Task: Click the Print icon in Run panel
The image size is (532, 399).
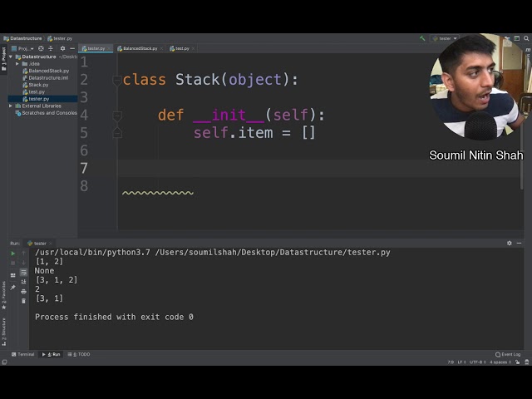Action: click(x=23, y=292)
